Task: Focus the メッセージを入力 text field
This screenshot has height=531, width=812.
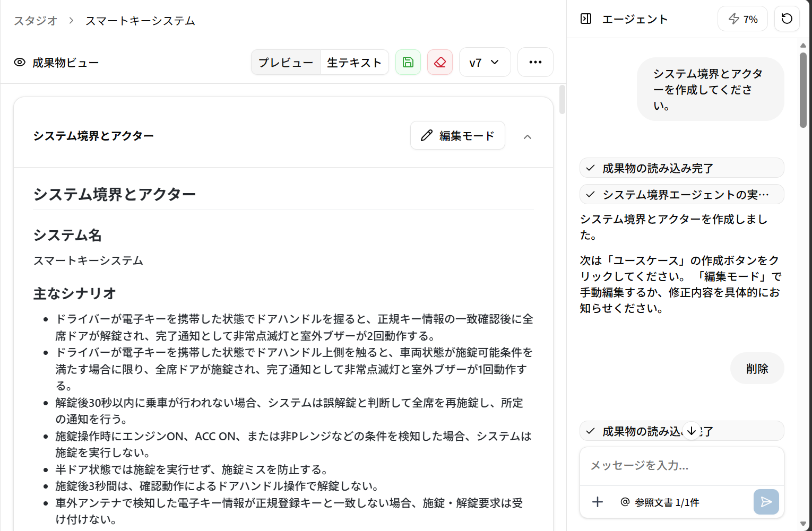Action: [682, 466]
